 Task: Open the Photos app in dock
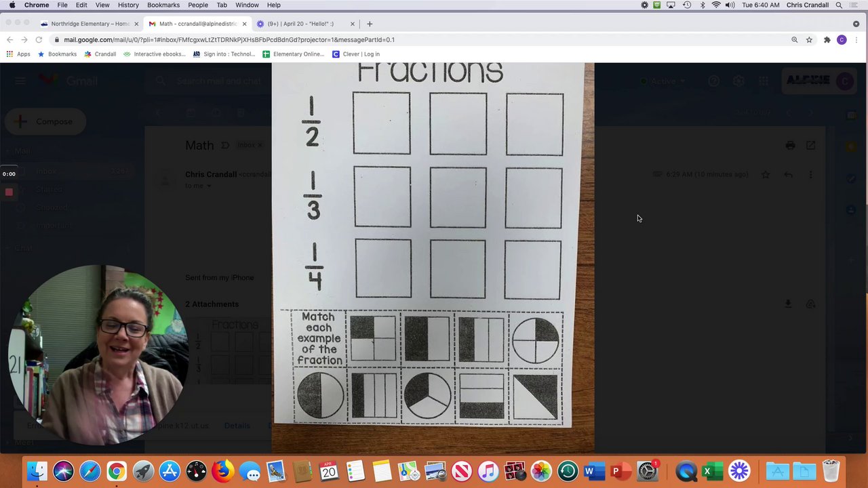[x=541, y=471]
